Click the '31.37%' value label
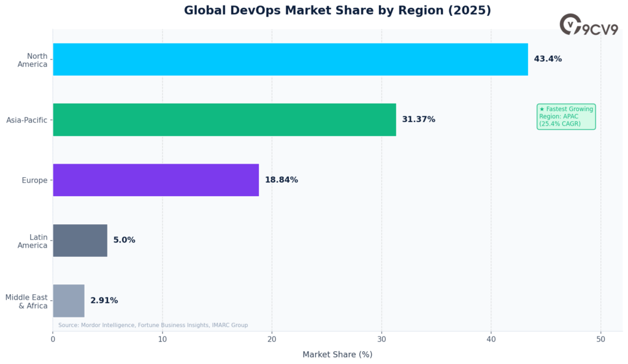The height and width of the screenshot is (364, 628). pyautogui.click(x=418, y=119)
